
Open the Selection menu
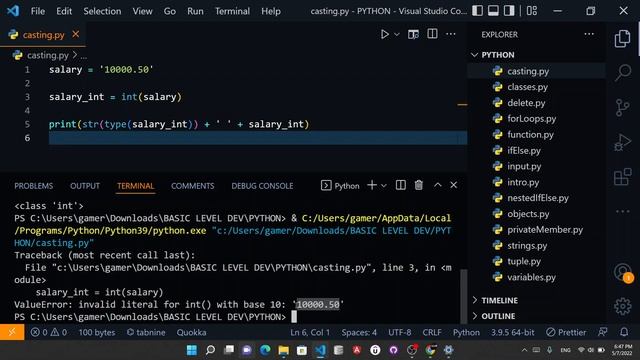[x=102, y=11]
